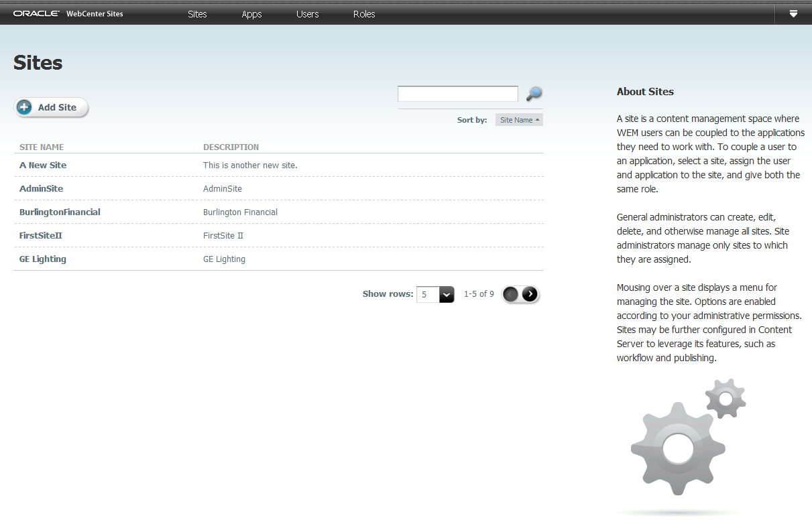
Task: Open the AdminSite entry
Action: [x=41, y=188]
